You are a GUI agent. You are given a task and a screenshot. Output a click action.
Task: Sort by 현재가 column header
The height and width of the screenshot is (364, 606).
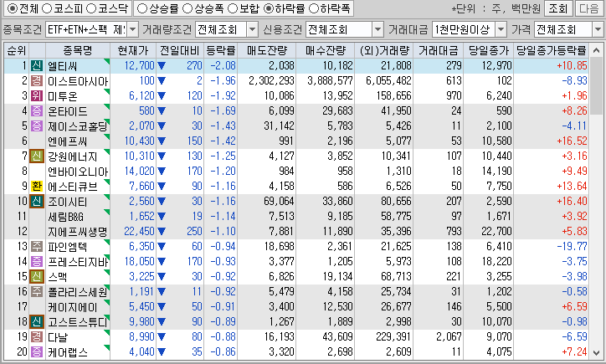coord(133,50)
